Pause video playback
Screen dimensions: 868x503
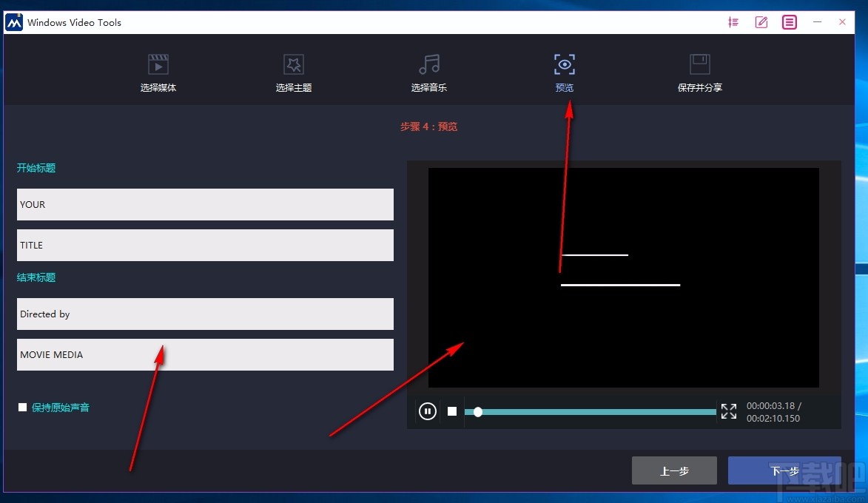coord(427,411)
